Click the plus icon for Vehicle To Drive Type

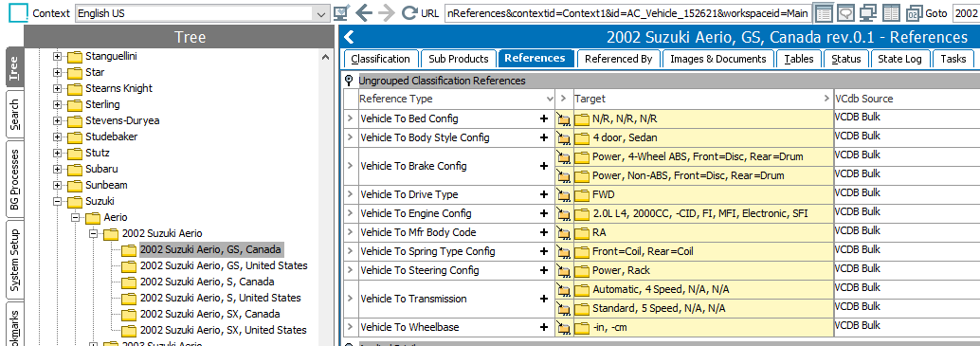coord(544,195)
